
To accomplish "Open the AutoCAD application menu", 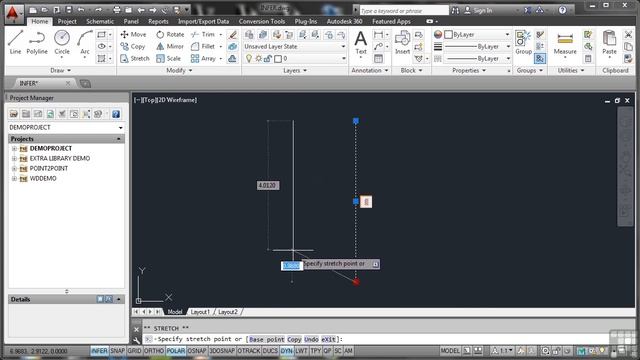I will [x=14, y=13].
